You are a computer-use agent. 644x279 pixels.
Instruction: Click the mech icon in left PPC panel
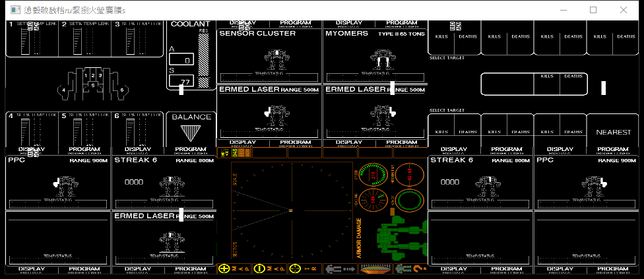tap(66, 186)
